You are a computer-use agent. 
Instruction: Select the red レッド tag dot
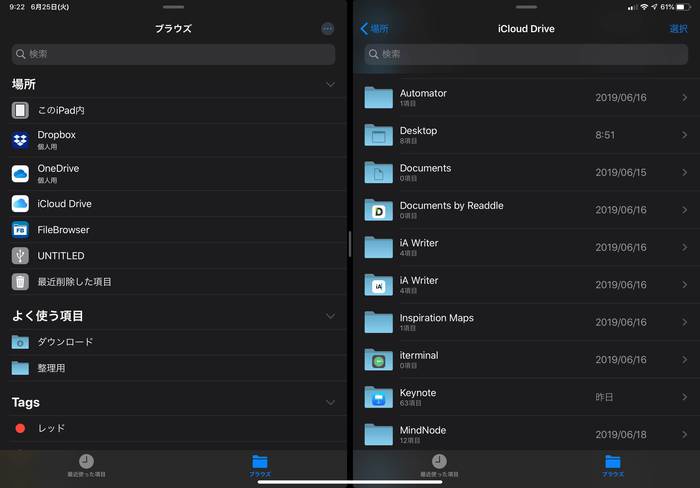[x=20, y=428]
